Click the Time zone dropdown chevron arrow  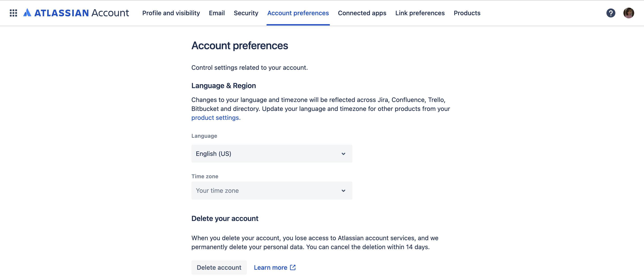pos(343,191)
